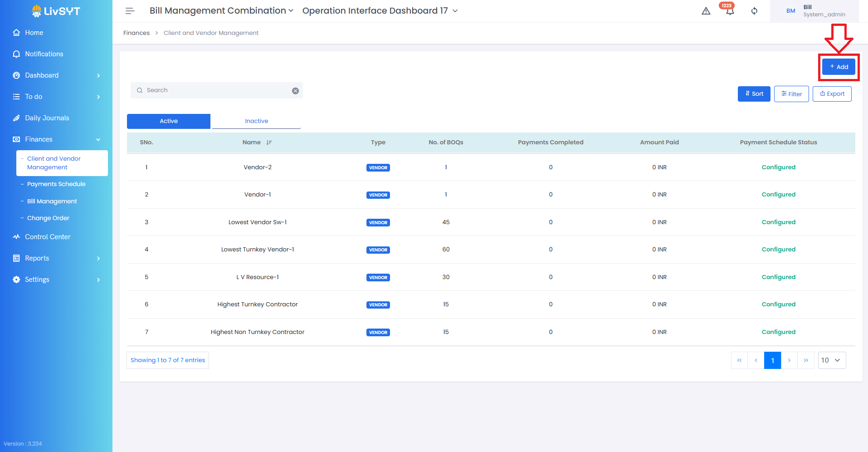Click the hamburger menu icon
868x452 pixels.
(130, 11)
